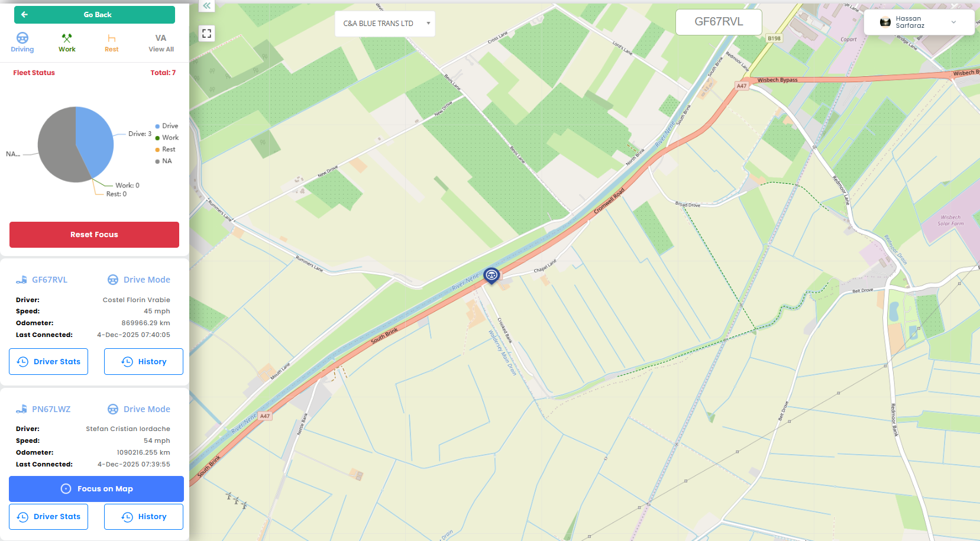Collapse sidebar with double chevron icon
This screenshot has height=541, width=980.
(206, 6)
